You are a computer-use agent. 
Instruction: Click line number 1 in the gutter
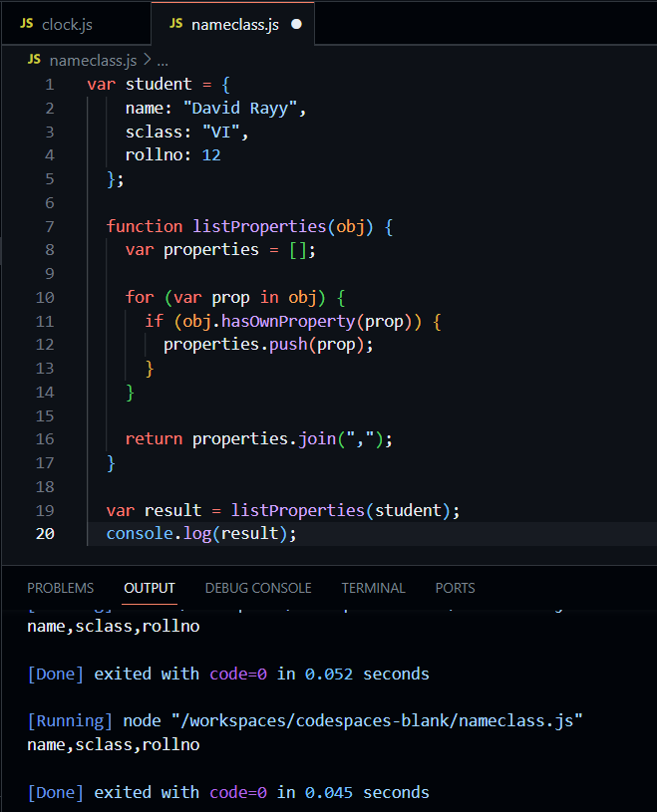49,85
